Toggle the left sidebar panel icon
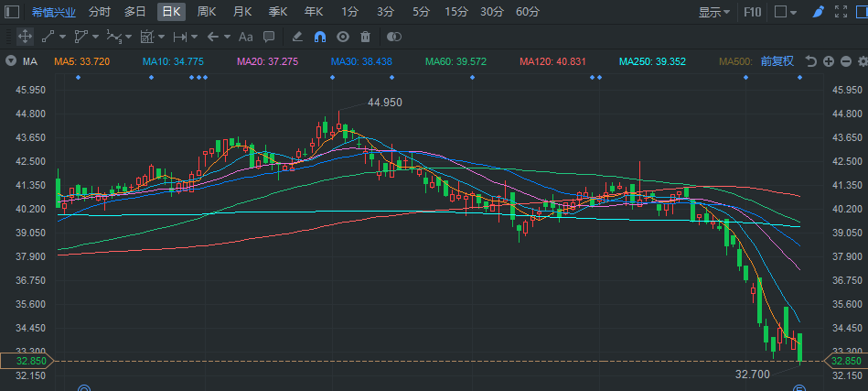Screen dimensions: 868x391 [x=12, y=12]
